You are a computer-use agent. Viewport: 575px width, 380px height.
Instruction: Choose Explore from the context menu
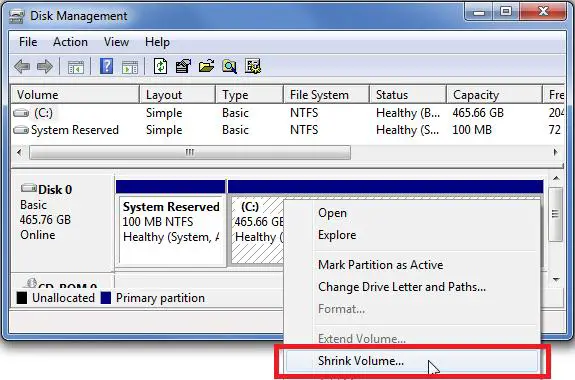point(412,235)
